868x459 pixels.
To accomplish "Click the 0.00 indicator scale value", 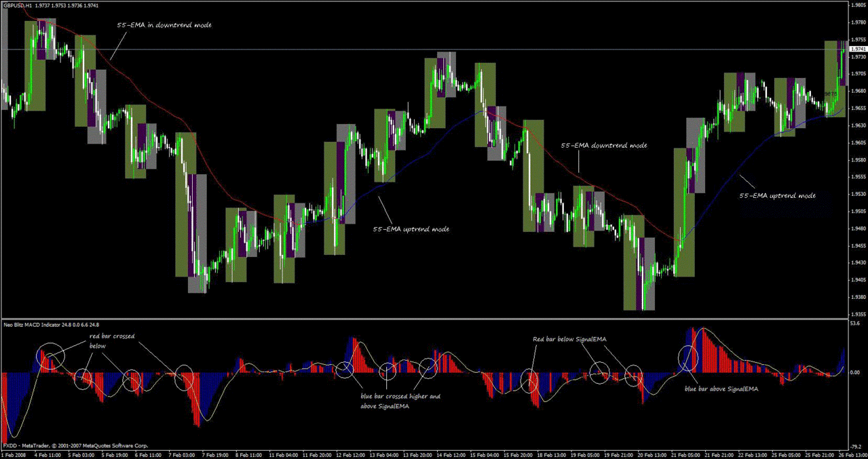I will [856, 373].
